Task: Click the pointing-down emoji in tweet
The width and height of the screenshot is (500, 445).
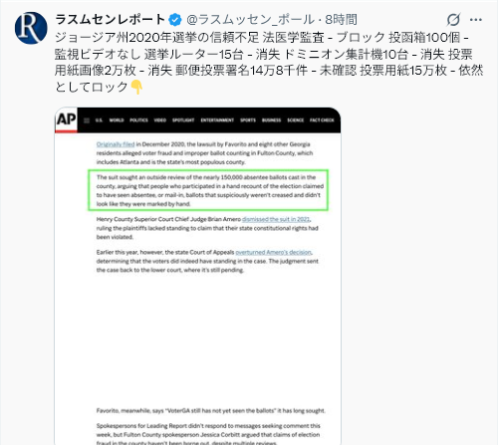Action: click(137, 87)
